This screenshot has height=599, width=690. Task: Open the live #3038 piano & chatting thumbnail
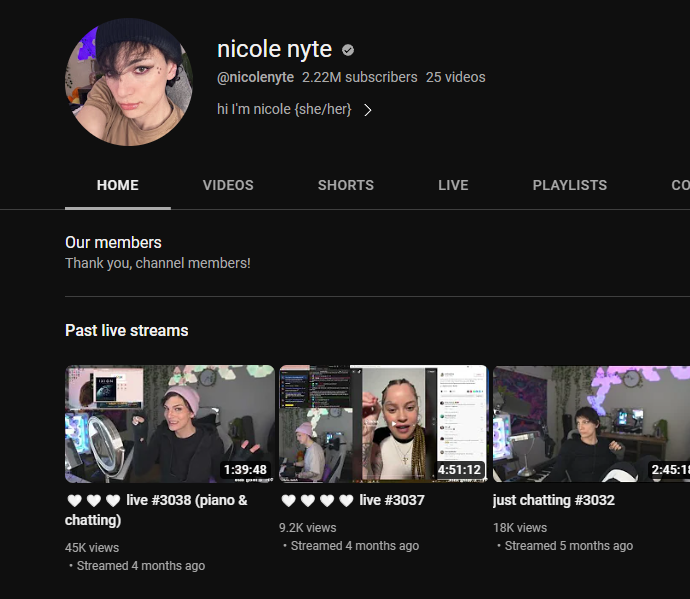click(170, 424)
